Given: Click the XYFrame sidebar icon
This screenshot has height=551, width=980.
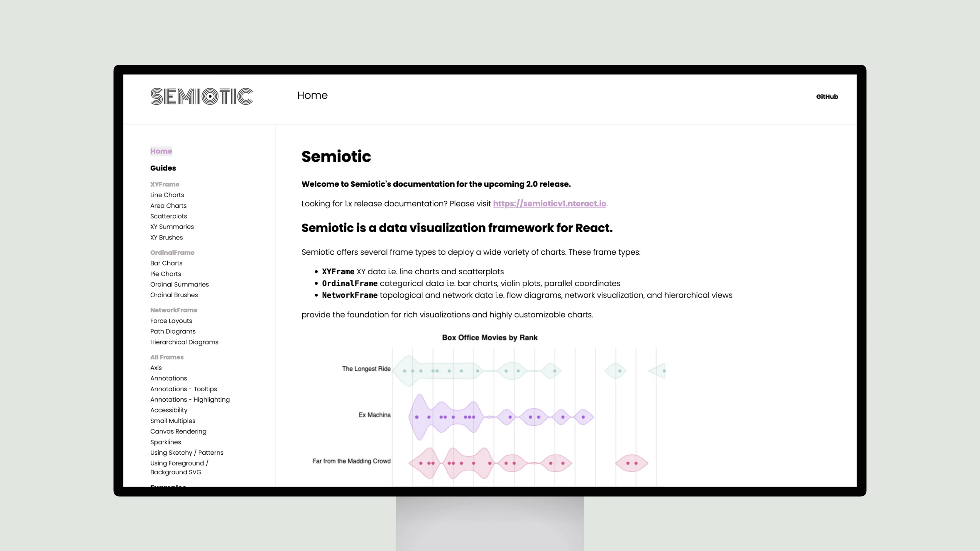Looking at the screenshot, I should [164, 184].
